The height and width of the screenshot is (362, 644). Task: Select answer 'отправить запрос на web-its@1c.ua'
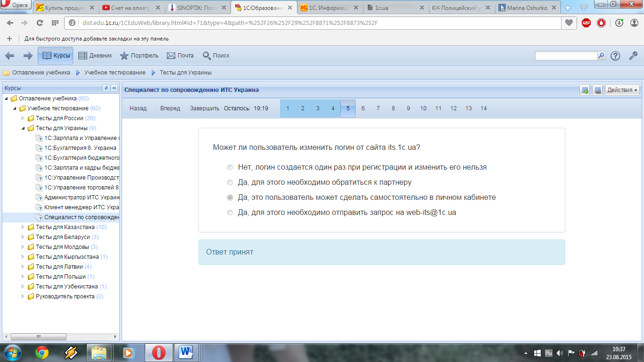230,213
